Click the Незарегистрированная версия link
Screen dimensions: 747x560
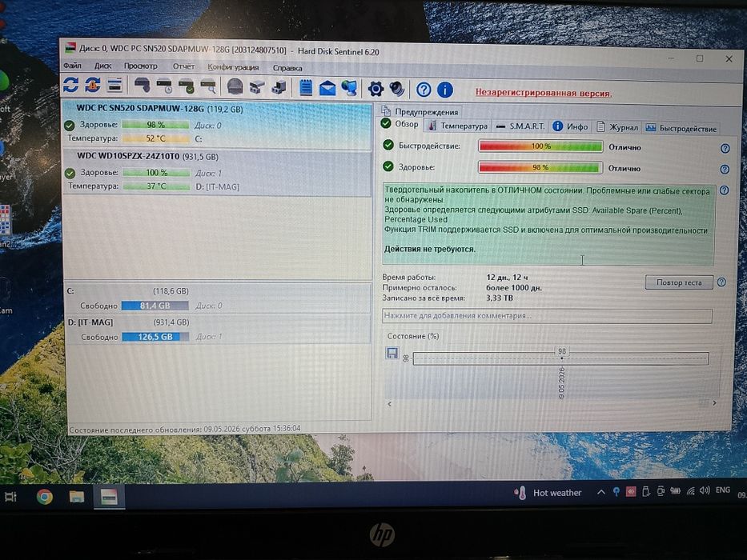[x=543, y=93]
